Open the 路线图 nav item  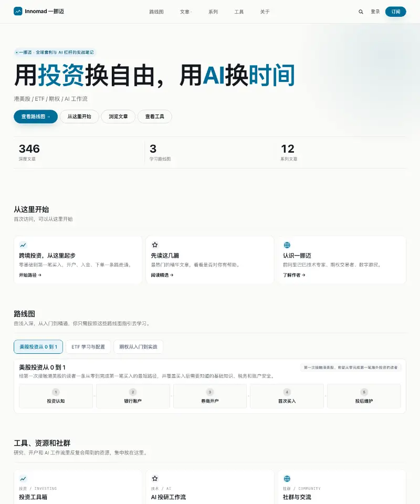(156, 12)
